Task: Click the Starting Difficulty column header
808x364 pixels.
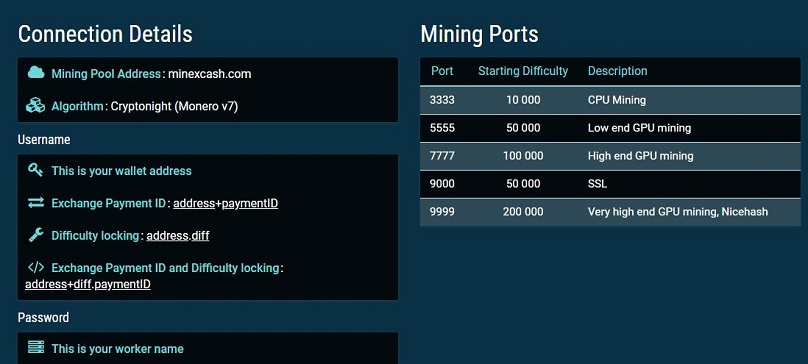Action: pos(523,71)
